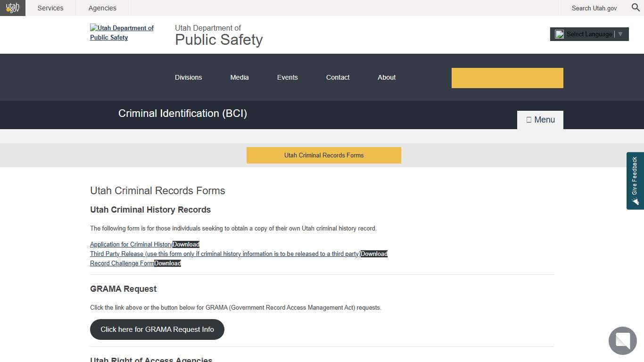
Task: Select the Divisions navigation item
Action: tap(188, 77)
